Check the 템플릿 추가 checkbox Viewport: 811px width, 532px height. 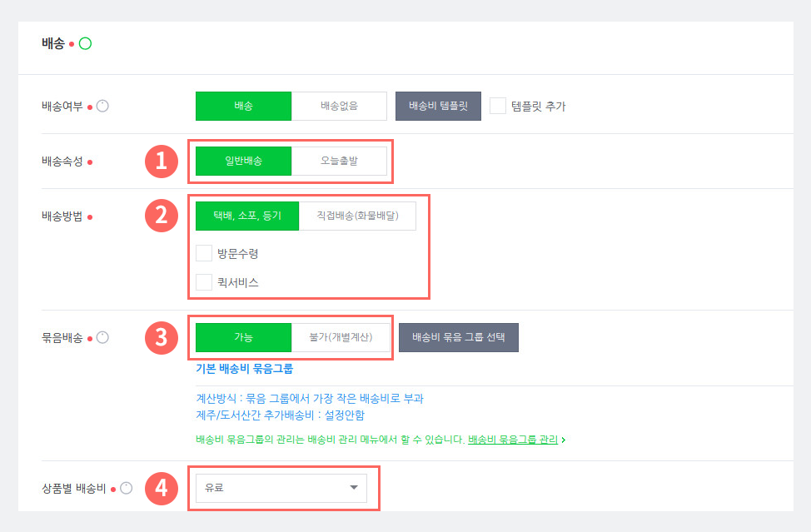[x=498, y=106]
